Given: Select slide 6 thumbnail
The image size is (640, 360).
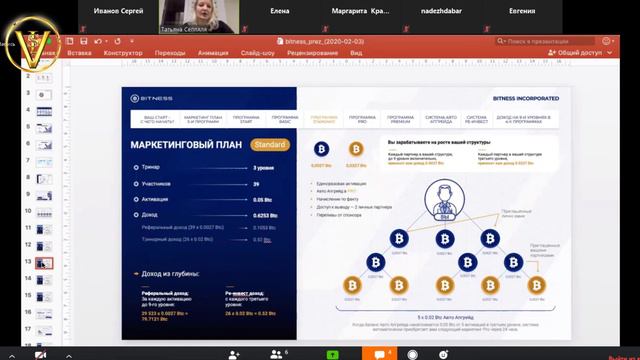Looking at the screenshot, I should pos(44,145).
